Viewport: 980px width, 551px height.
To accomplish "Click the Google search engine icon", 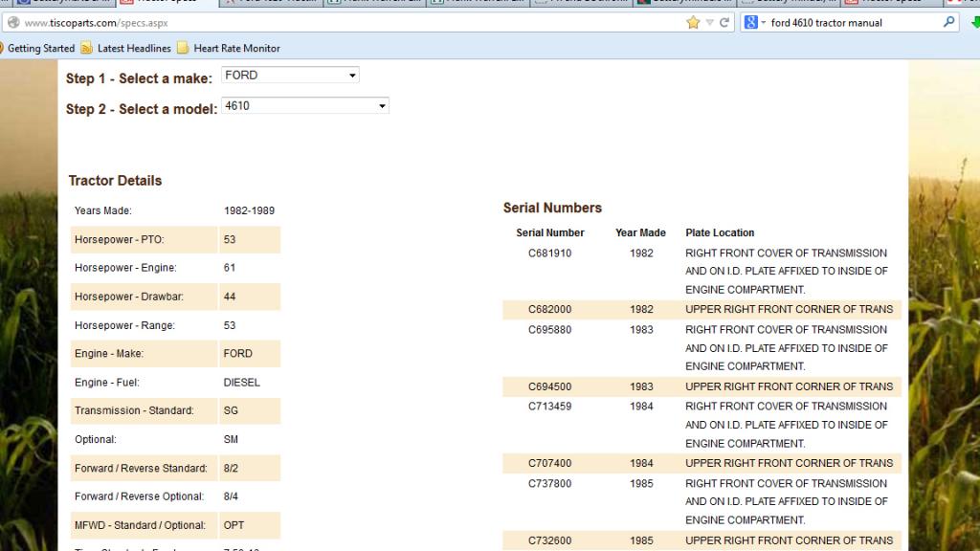I will (750, 23).
